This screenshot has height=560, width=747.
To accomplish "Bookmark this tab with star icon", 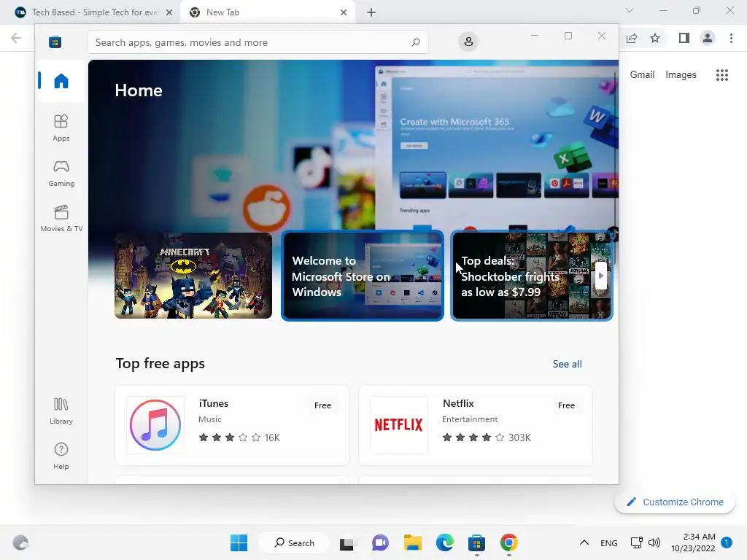I will [655, 38].
